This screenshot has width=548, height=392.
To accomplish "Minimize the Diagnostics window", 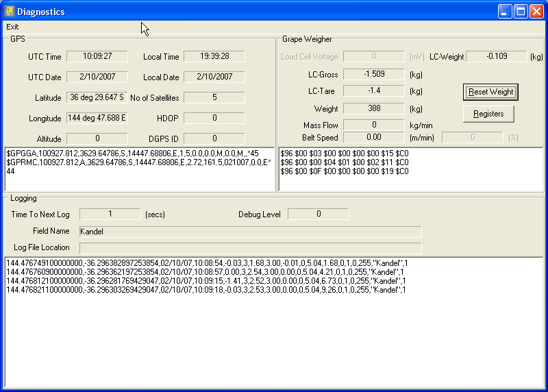I will (506, 12).
